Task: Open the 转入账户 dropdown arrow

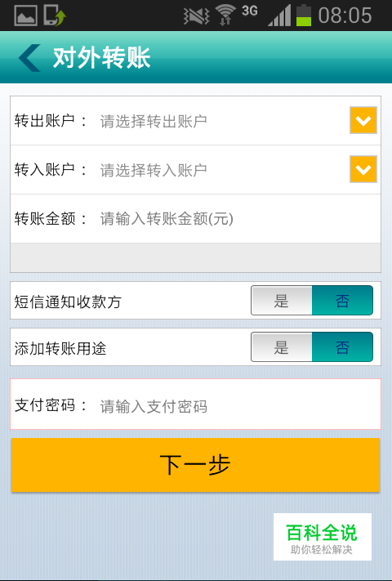Action: click(x=363, y=169)
